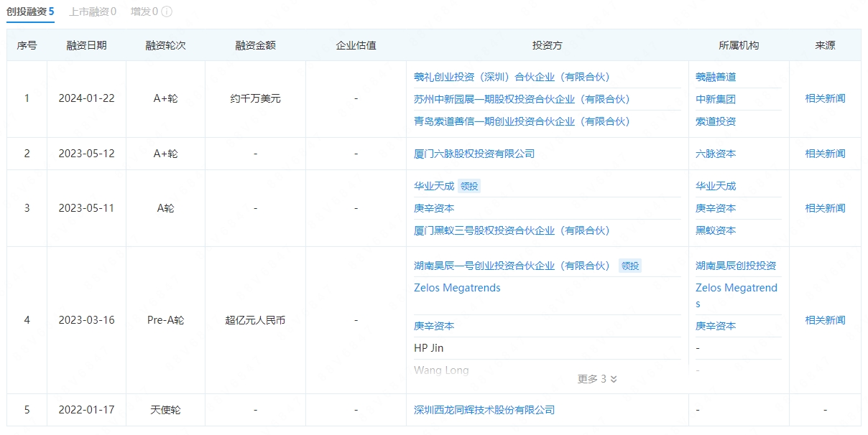Viewport: 868px width, 435px height.
Task: Open investor 厦门六脉股权投资有限公司
Action: point(474,154)
